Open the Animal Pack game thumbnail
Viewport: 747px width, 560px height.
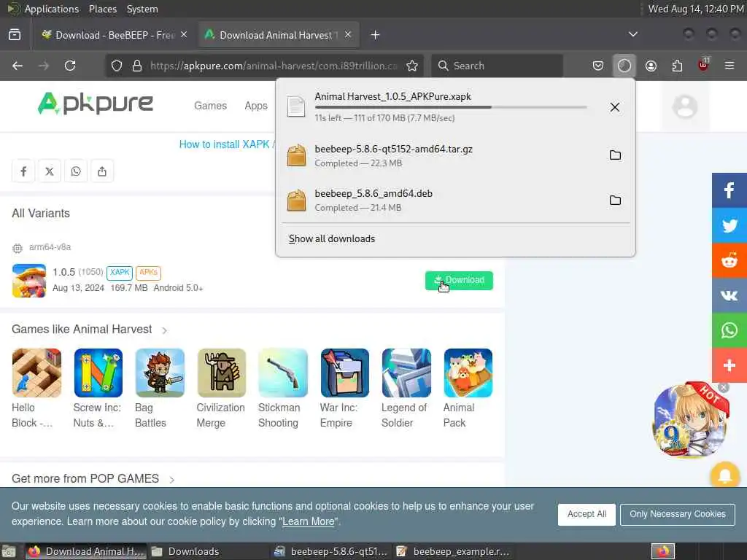468,373
